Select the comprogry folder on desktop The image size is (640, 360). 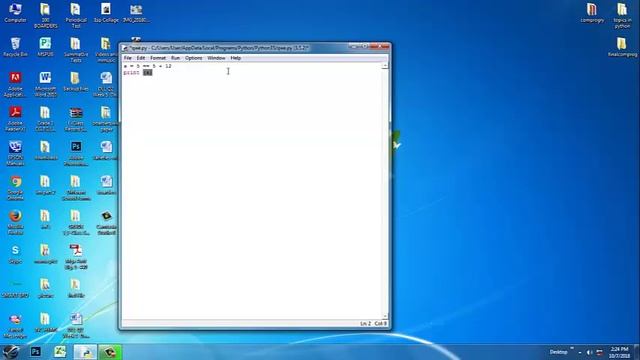tap(592, 12)
